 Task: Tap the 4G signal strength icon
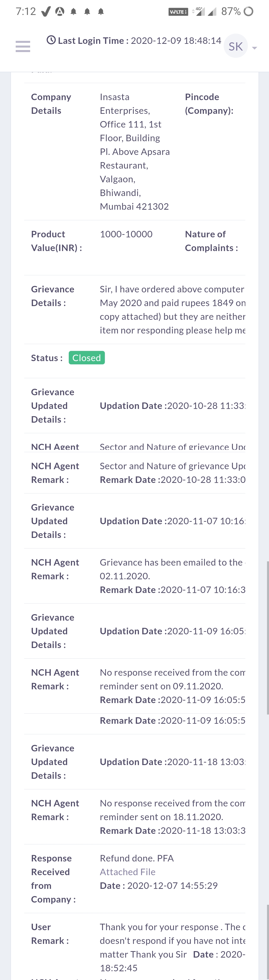pos(199,11)
